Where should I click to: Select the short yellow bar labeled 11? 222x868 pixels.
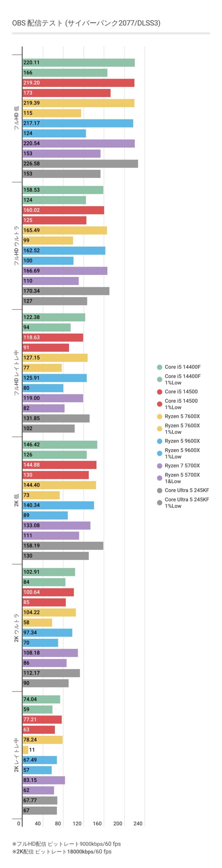[x=25, y=750]
